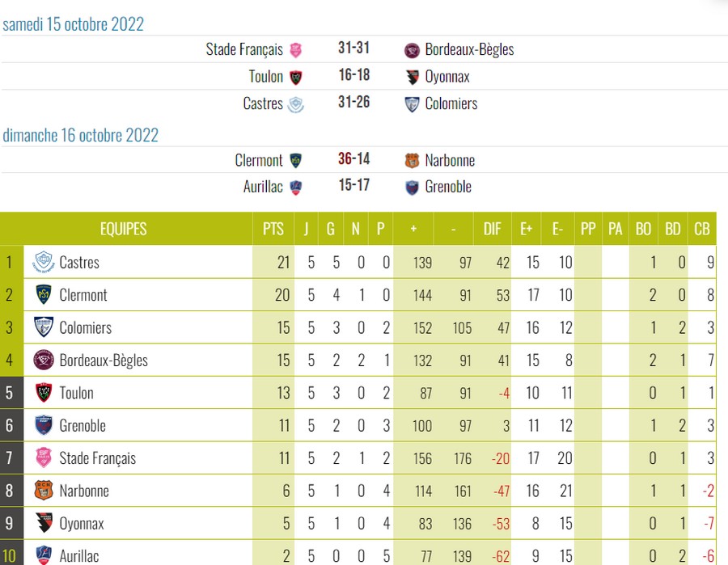Click the Aurillac logo in the standings table
Viewport: 728px width, 565px height.
pos(44,555)
